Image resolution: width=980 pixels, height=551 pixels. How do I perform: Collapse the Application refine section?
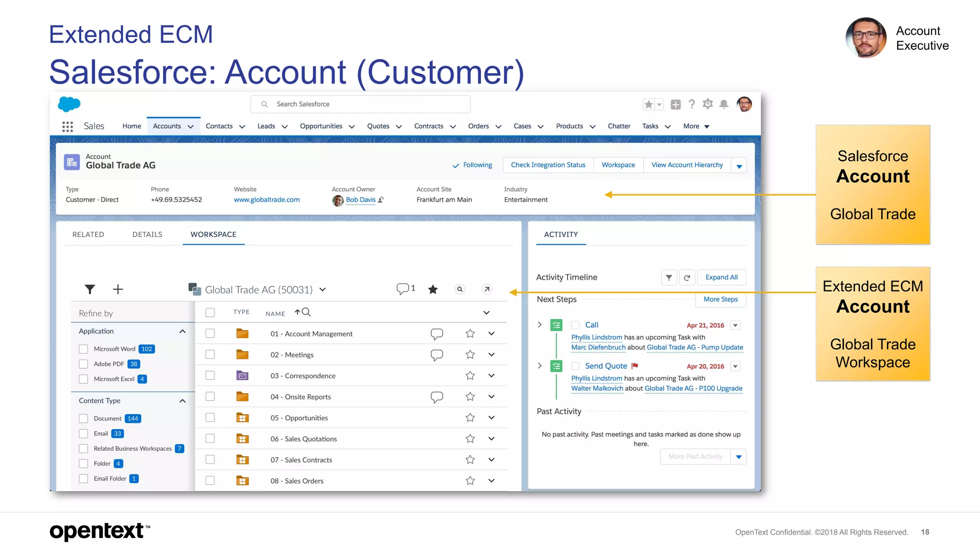coord(182,331)
